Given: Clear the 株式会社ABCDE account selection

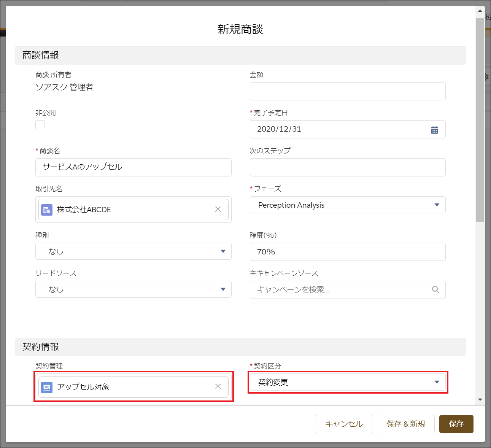Looking at the screenshot, I should tap(218, 209).
